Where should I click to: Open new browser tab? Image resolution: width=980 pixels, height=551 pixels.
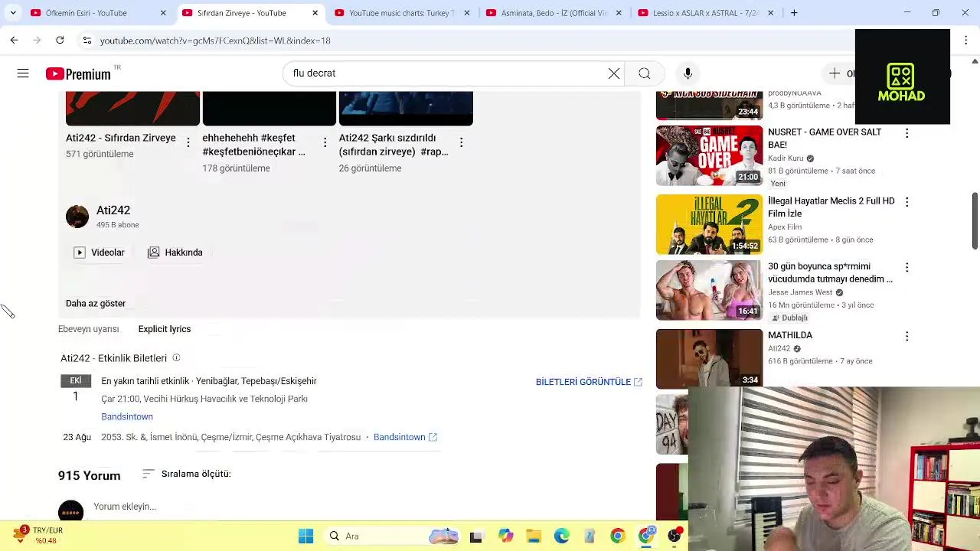pos(794,13)
